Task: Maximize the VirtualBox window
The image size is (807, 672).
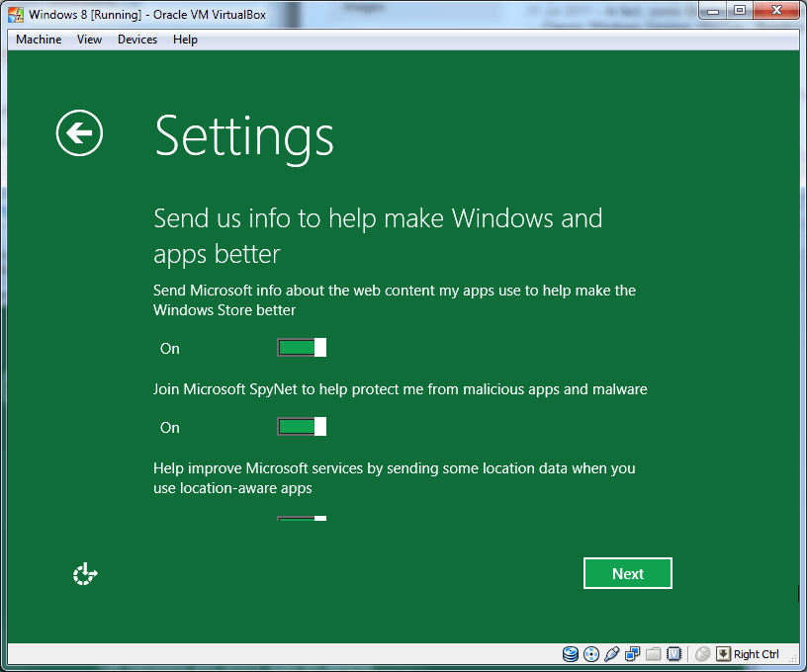Action: click(x=740, y=11)
